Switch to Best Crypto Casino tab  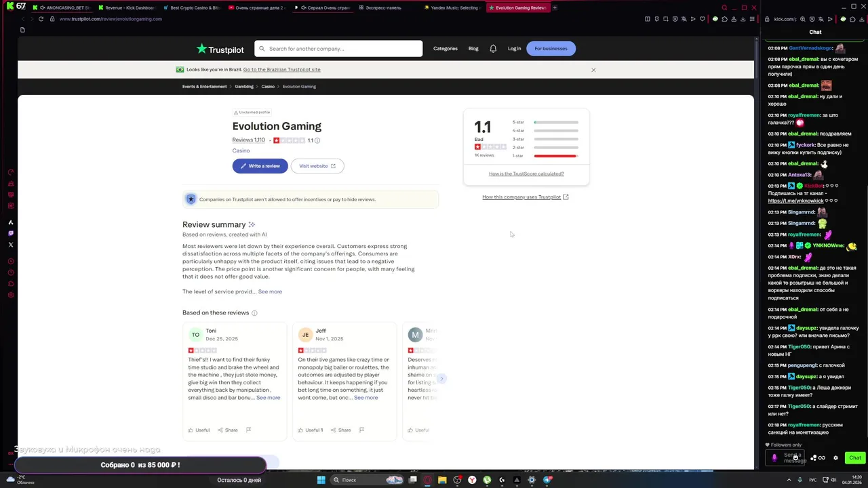click(x=191, y=7)
